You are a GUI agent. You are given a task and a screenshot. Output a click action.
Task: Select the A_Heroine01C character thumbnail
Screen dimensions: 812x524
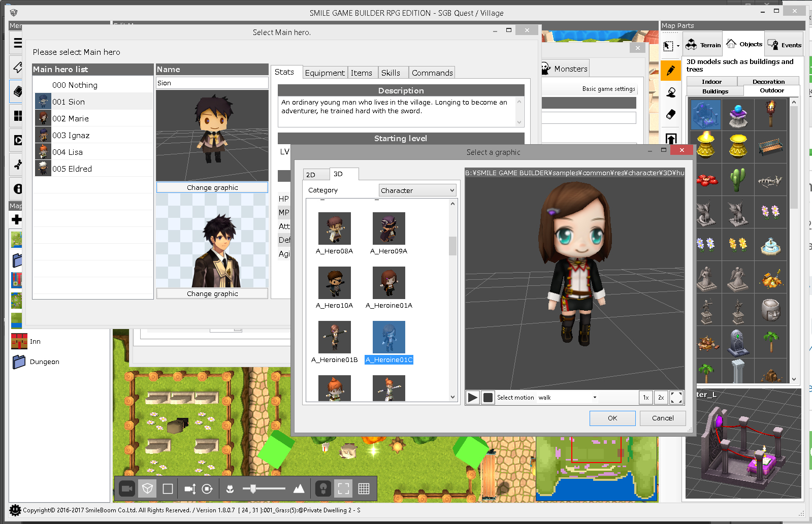point(388,337)
